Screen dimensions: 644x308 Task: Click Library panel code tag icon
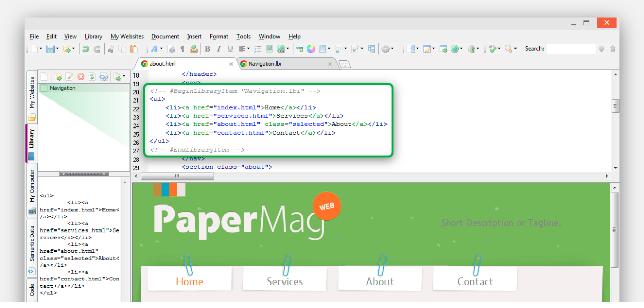pos(104,76)
